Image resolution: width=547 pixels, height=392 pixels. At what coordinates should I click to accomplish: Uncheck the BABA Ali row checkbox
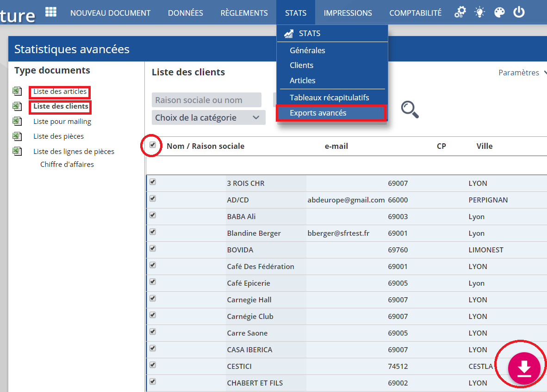pyautogui.click(x=153, y=215)
